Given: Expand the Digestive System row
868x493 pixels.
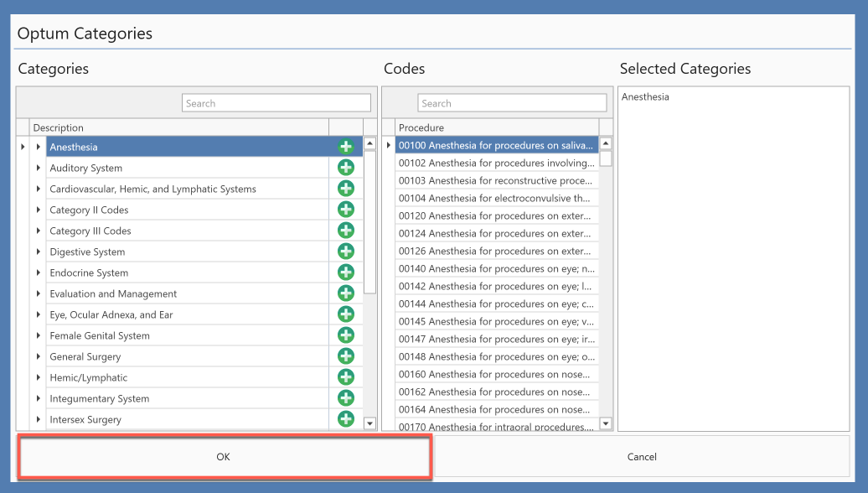Looking at the screenshot, I should coord(39,252).
